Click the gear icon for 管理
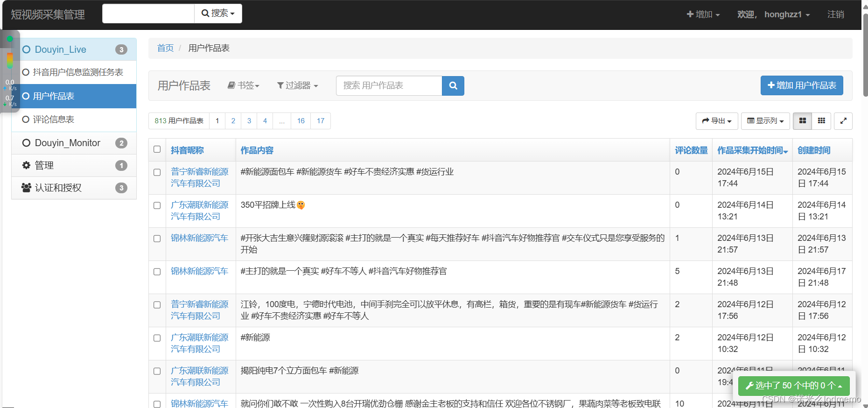This screenshot has height=408, width=868. pos(26,165)
